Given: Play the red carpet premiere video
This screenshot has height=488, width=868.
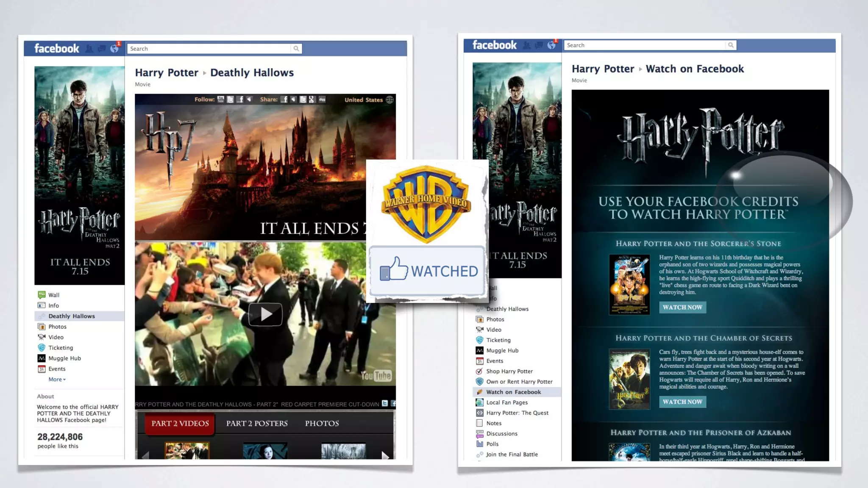Looking at the screenshot, I should click(265, 314).
